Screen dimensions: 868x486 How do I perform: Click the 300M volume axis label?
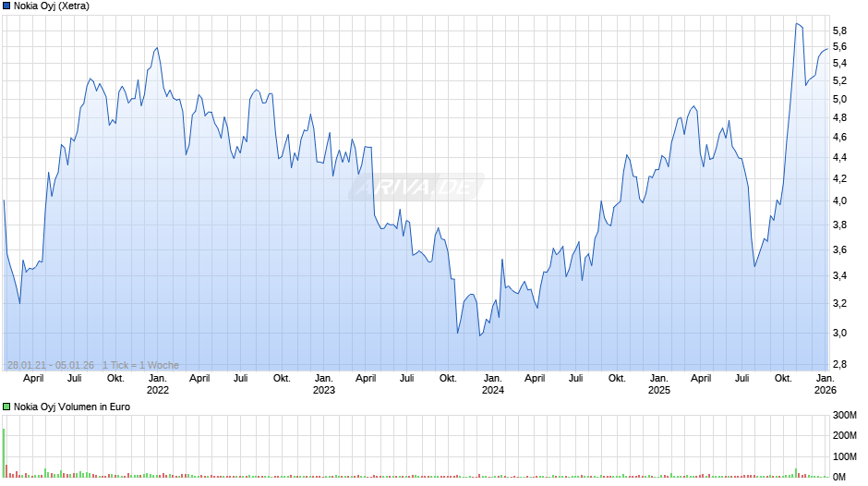845,415
